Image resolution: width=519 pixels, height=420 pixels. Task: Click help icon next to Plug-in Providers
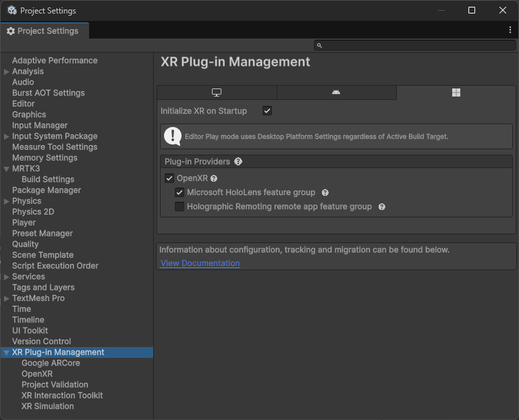pos(238,162)
